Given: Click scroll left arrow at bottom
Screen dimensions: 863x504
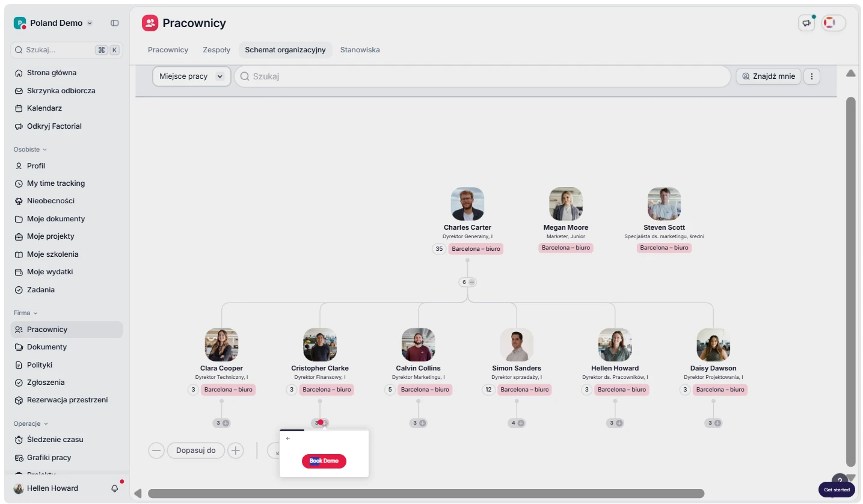Looking at the screenshot, I should tap(138, 494).
